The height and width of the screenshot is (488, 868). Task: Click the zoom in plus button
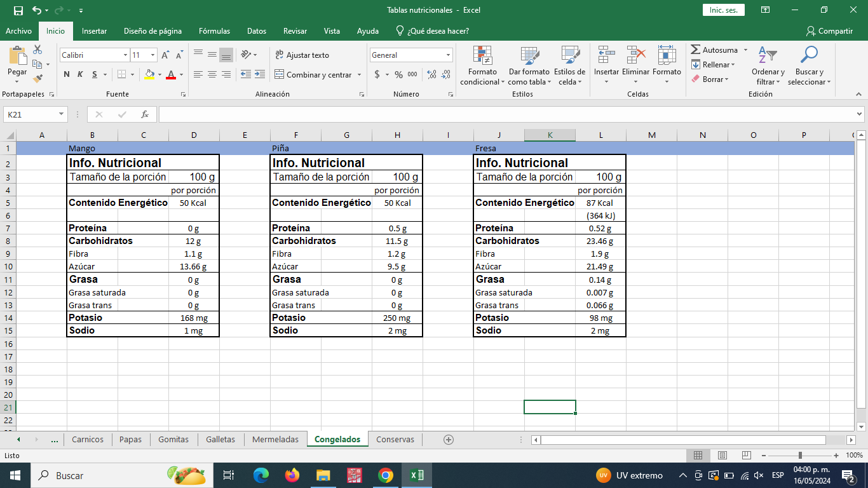(x=837, y=455)
